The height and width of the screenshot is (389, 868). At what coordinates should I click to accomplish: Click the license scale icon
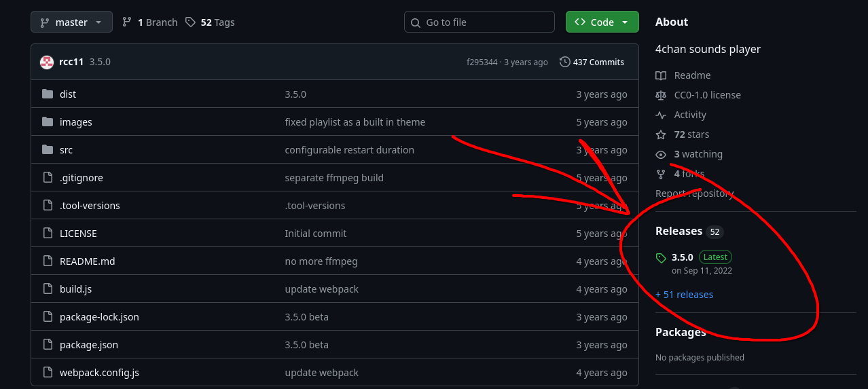tap(661, 95)
